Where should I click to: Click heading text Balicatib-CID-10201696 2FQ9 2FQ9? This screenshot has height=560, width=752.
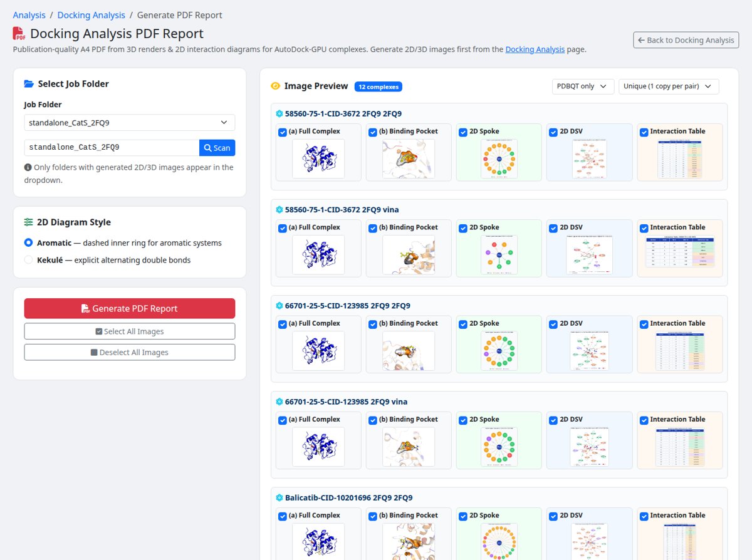[x=349, y=498]
